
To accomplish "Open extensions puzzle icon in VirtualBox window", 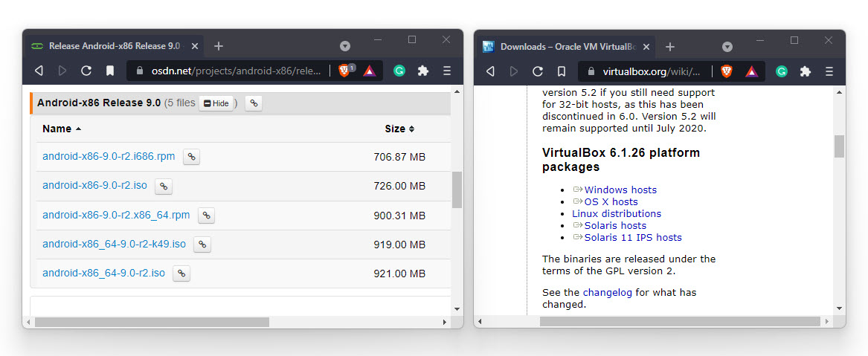I will [806, 71].
